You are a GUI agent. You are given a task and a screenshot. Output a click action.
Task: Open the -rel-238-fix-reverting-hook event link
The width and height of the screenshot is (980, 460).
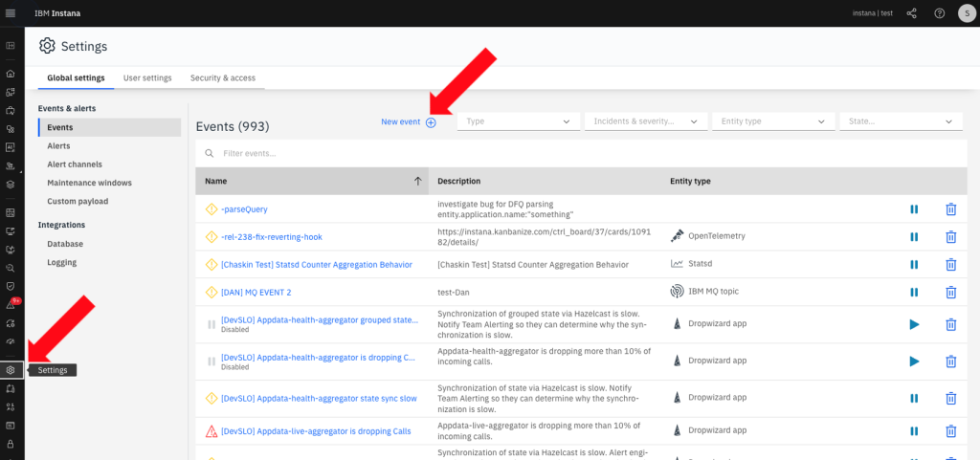click(271, 236)
